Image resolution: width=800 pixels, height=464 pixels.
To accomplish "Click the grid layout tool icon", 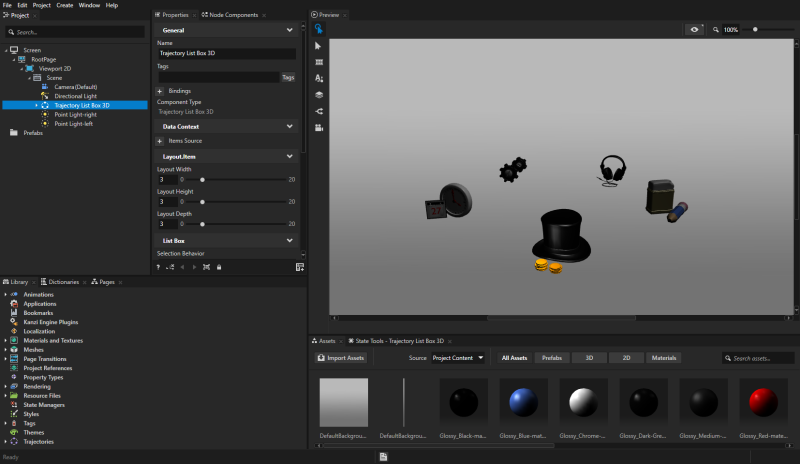I will [x=319, y=62].
